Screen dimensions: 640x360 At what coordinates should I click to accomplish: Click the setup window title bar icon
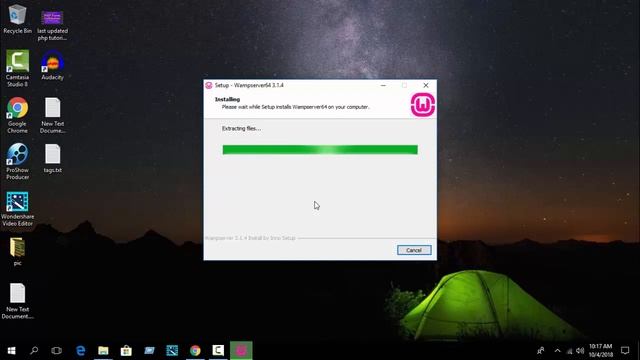(209, 85)
